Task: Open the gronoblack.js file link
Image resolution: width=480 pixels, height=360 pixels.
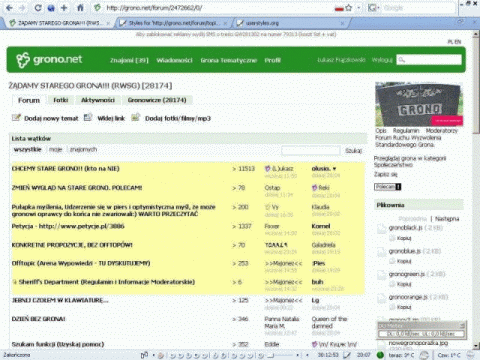Action: (406, 228)
